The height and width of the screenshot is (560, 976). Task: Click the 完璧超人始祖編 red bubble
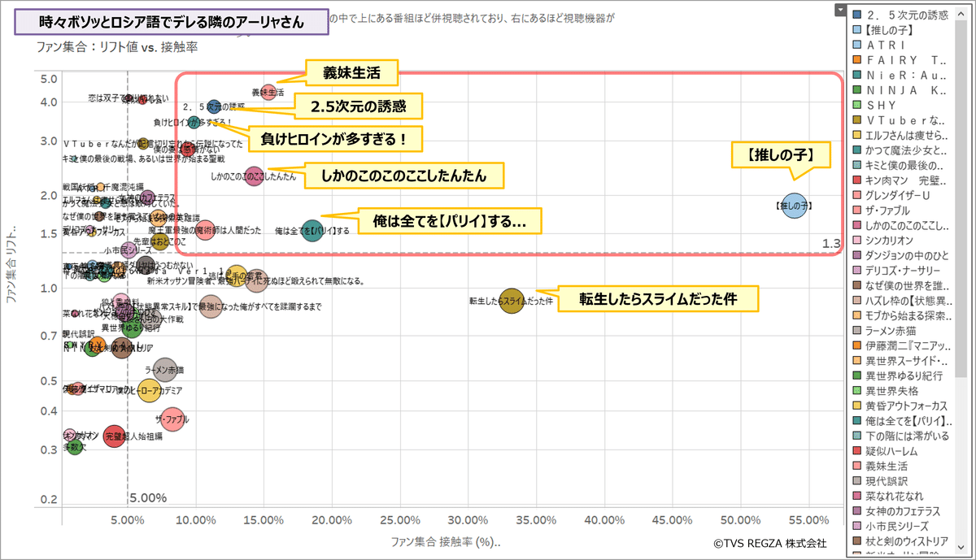pos(115,436)
